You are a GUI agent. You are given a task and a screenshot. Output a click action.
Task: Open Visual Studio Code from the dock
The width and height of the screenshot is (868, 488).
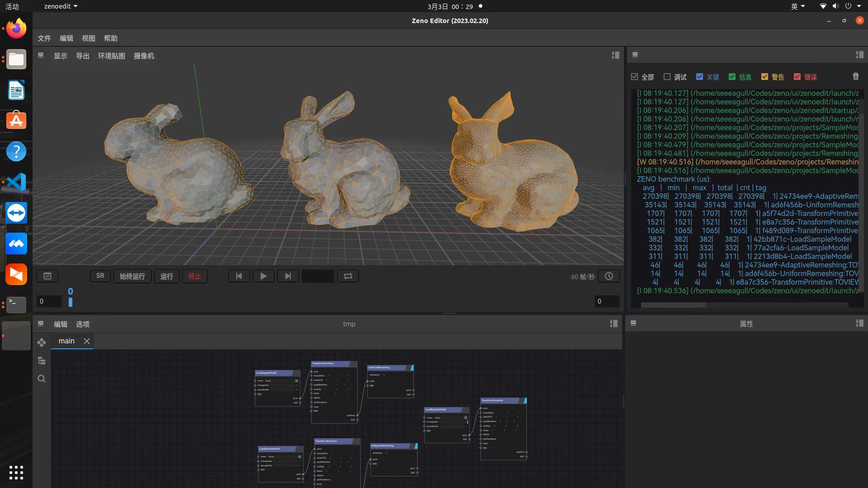[16, 182]
